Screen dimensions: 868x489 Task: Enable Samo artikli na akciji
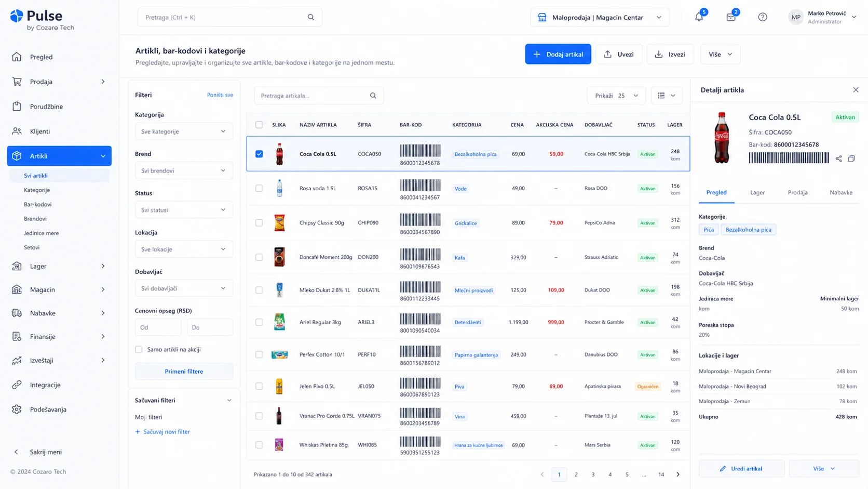[x=139, y=350]
